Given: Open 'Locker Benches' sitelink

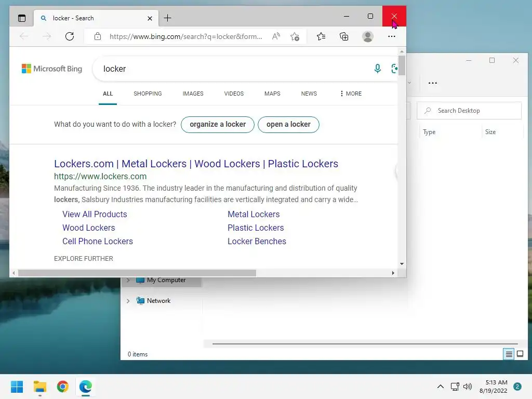Looking at the screenshot, I should pyautogui.click(x=257, y=241).
